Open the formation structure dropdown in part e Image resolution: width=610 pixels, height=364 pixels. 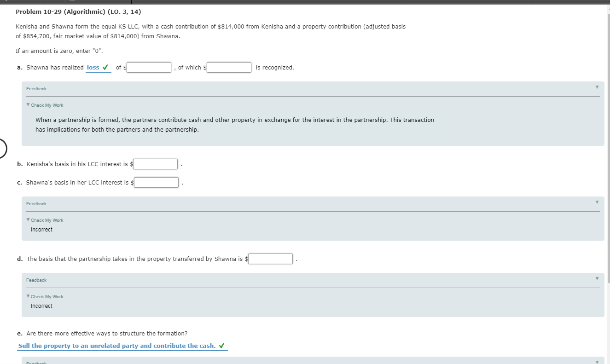click(x=117, y=346)
